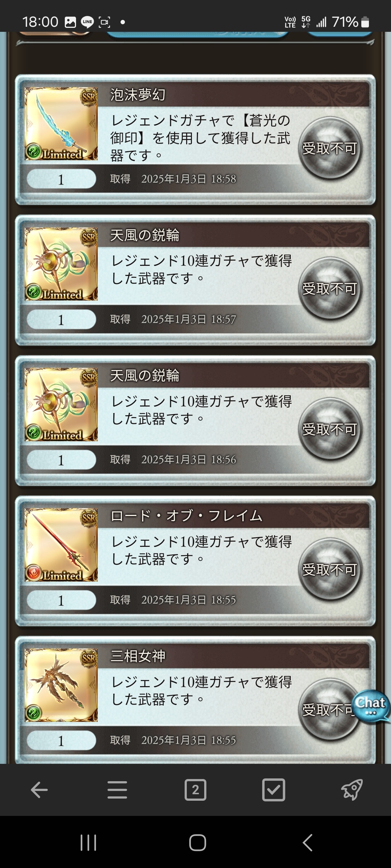391x868 pixels.
Task: Tap the checkbox icon in bottom toolbar
Action: coord(274,790)
